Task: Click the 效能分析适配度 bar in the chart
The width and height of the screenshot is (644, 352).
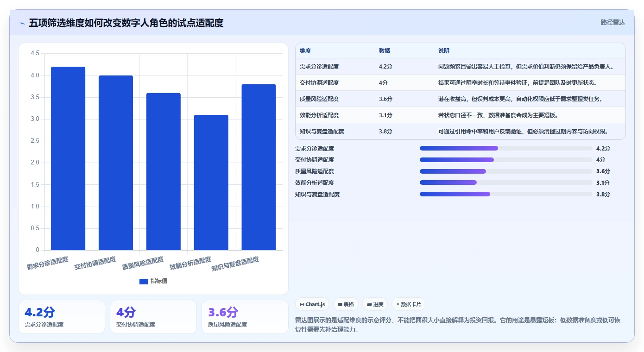Action: [x=211, y=182]
